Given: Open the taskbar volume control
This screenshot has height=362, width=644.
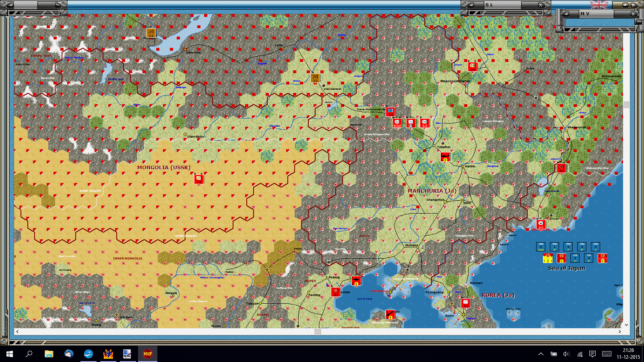Looking at the screenshot, I should 566,354.
